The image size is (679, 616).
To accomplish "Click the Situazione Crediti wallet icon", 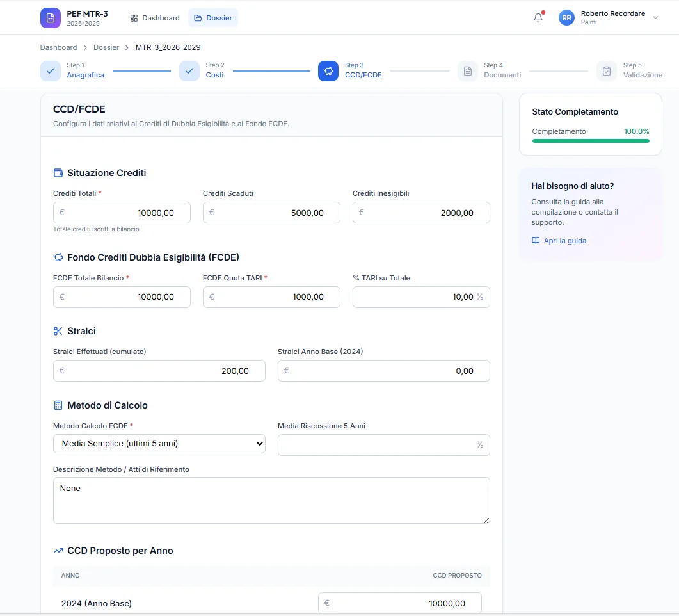I will [58, 173].
